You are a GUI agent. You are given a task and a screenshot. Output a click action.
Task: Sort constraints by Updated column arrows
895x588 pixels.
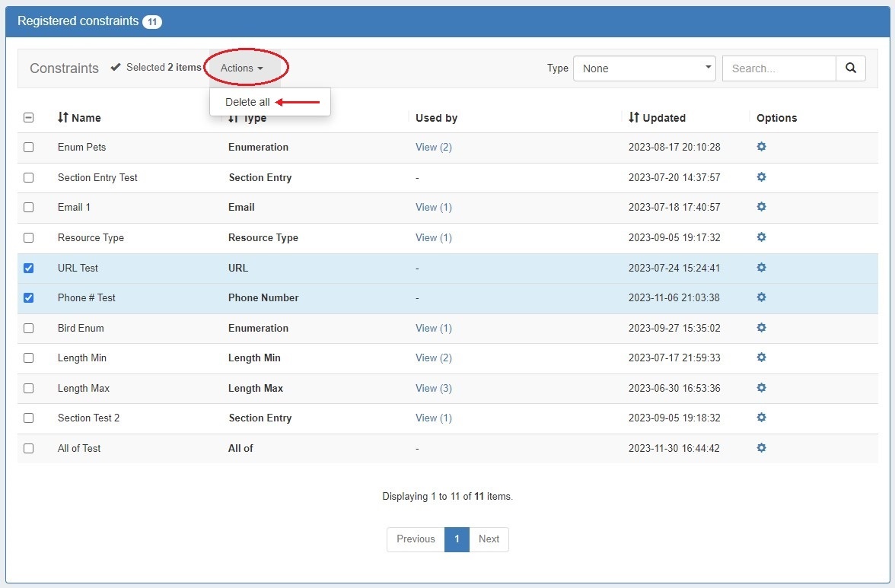[634, 118]
